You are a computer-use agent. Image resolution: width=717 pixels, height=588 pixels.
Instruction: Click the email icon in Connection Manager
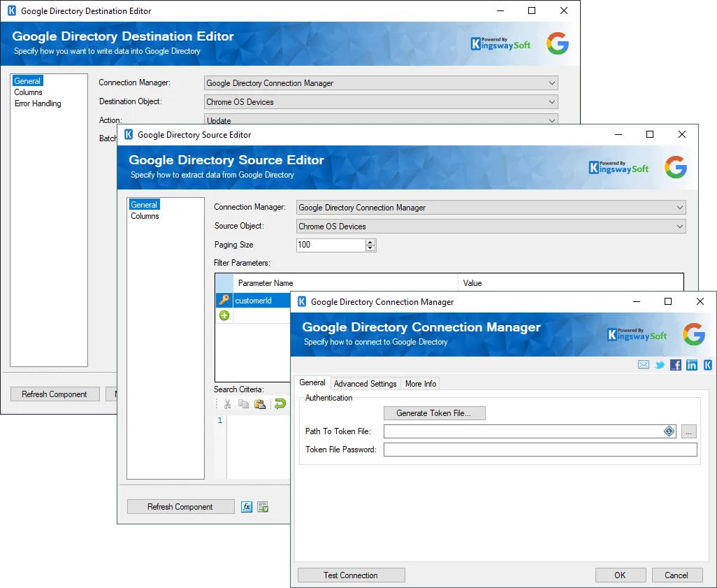(644, 365)
